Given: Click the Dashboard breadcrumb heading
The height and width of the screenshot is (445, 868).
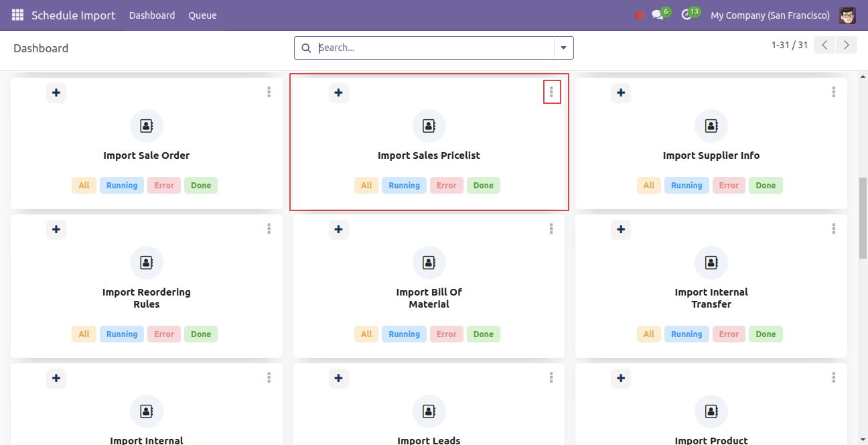Looking at the screenshot, I should point(41,48).
